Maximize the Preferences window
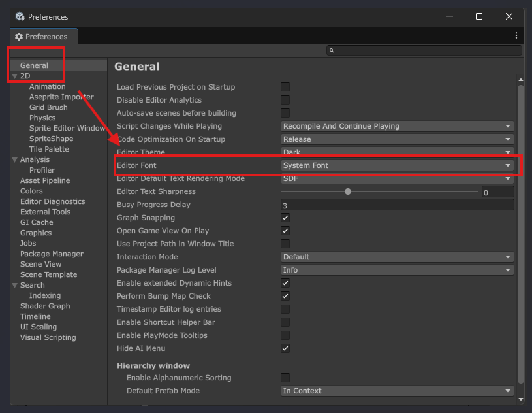The image size is (532, 413). point(479,16)
